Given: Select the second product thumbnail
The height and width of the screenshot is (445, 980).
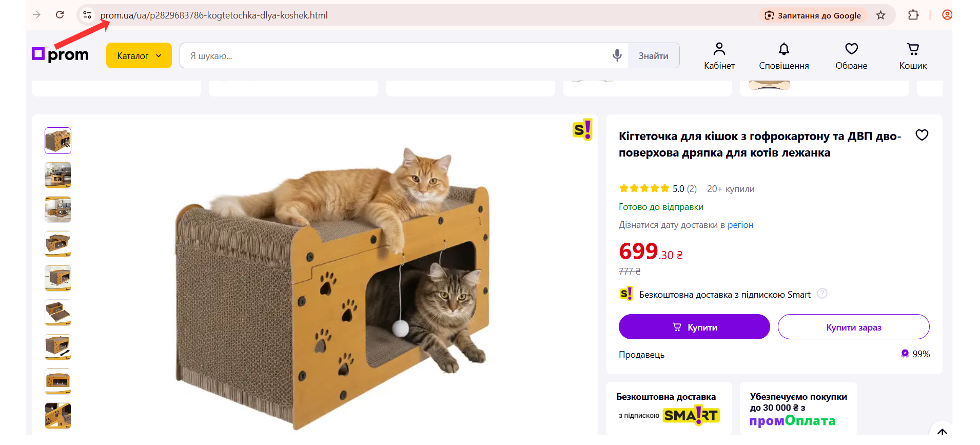Looking at the screenshot, I should [x=58, y=175].
